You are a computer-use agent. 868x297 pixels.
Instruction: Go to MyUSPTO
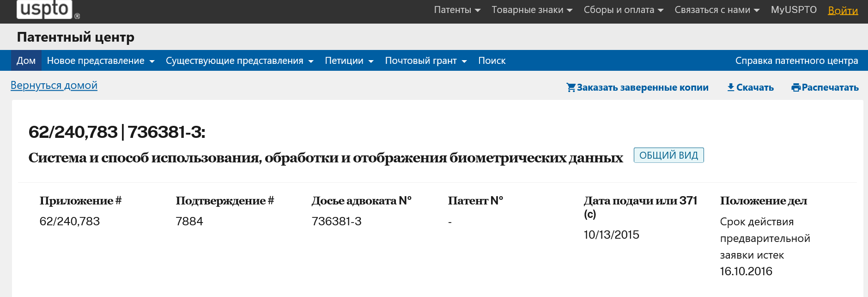794,10
